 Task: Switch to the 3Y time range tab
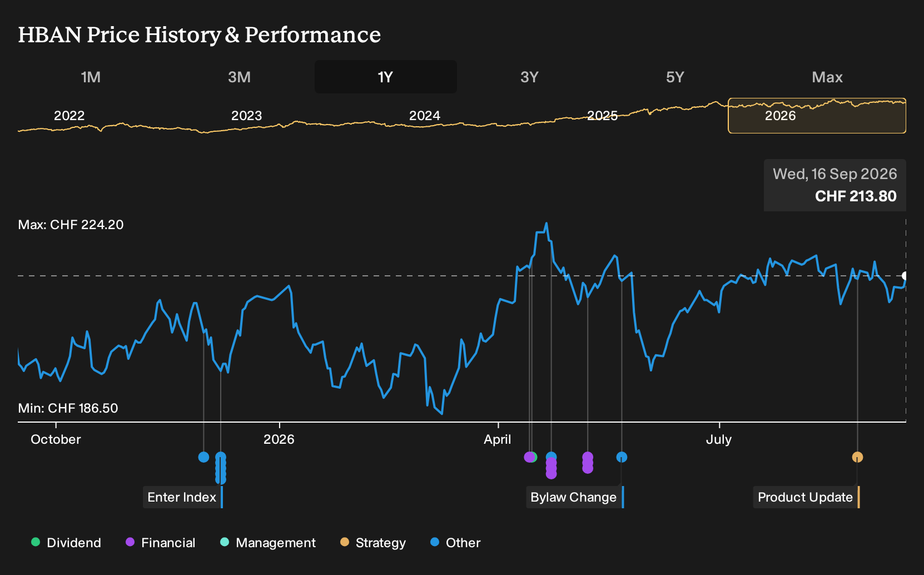[529, 77]
